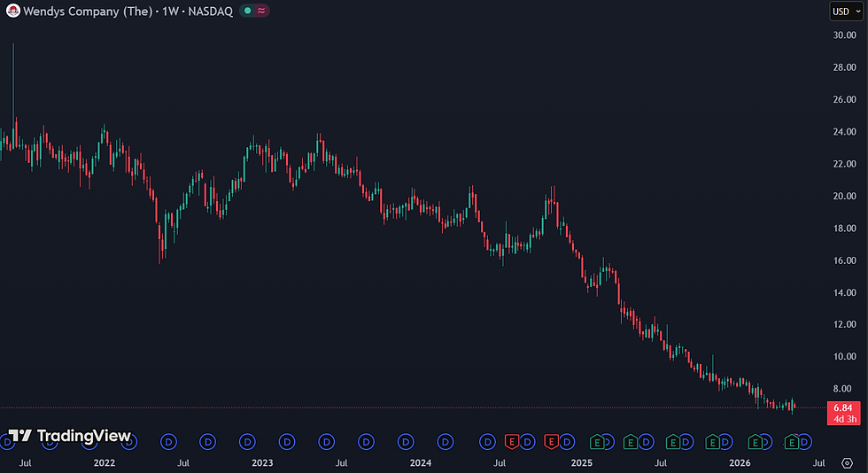Click the 28.00 price axis label
Viewport: 868px width, 473px height.
point(844,67)
